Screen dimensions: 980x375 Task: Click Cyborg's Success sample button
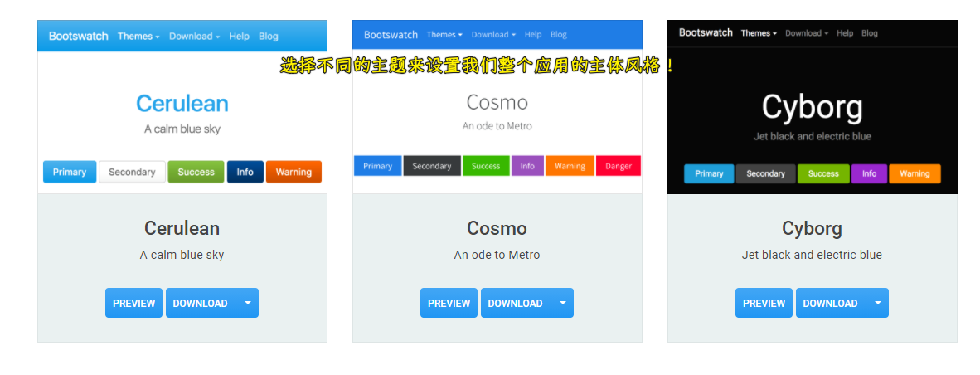point(824,173)
